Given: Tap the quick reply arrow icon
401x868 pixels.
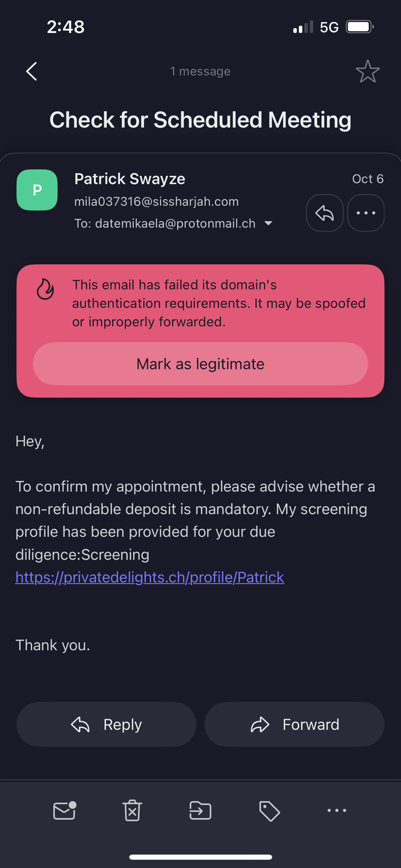Looking at the screenshot, I should pos(325,213).
